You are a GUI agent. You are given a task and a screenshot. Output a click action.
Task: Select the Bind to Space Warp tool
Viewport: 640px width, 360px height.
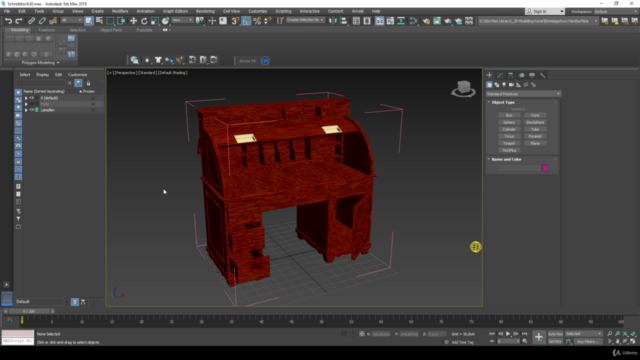[x=53, y=21]
